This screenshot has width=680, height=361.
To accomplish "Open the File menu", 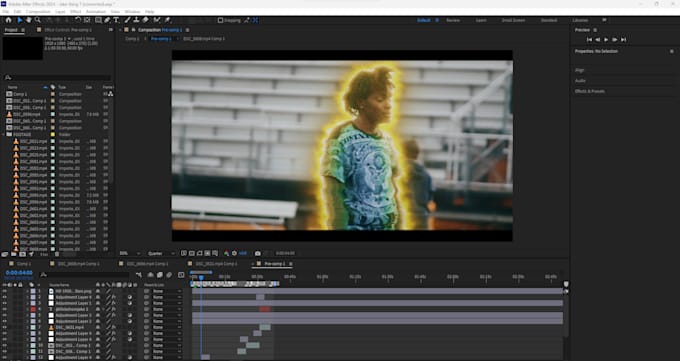I will click(x=6, y=12).
